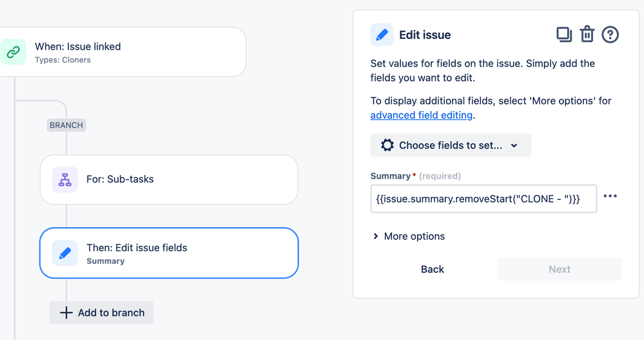Select Then: Edit issue fields action

click(x=169, y=253)
